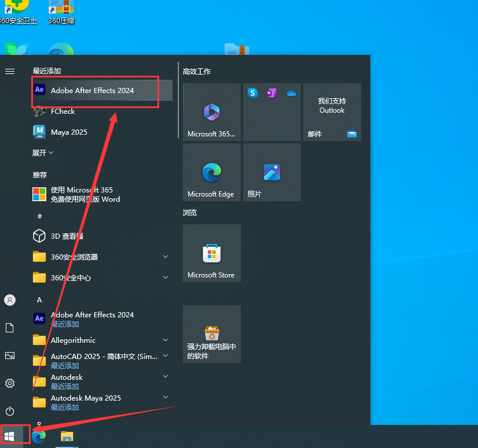Screen dimensions: 478x448
Task: Open the Documents sidebar icon
Action: 10,328
